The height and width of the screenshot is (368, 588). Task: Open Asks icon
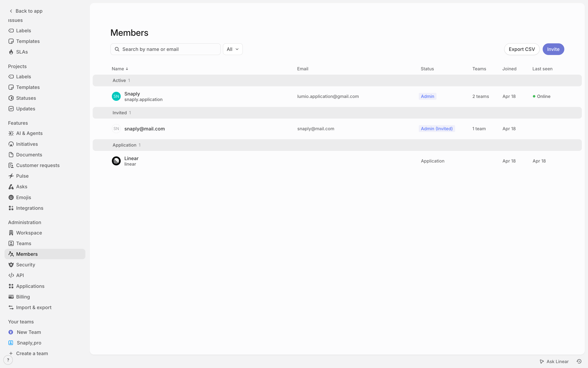click(x=11, y=187)
